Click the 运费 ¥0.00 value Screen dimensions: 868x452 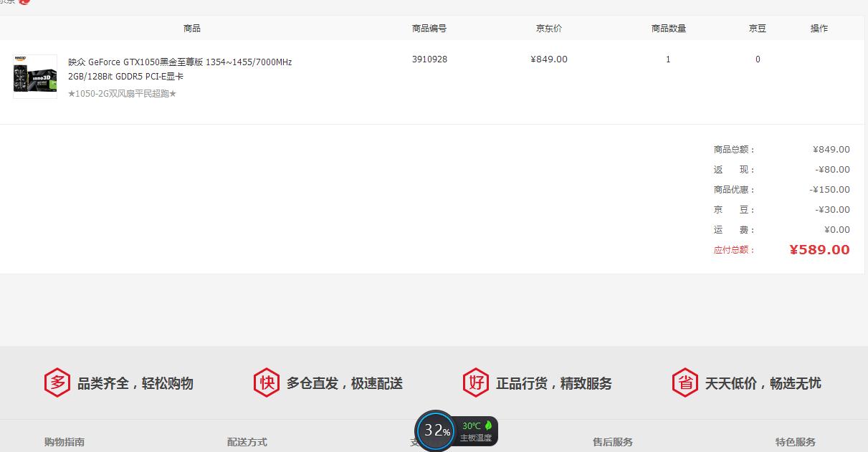[x=837, y=230]
